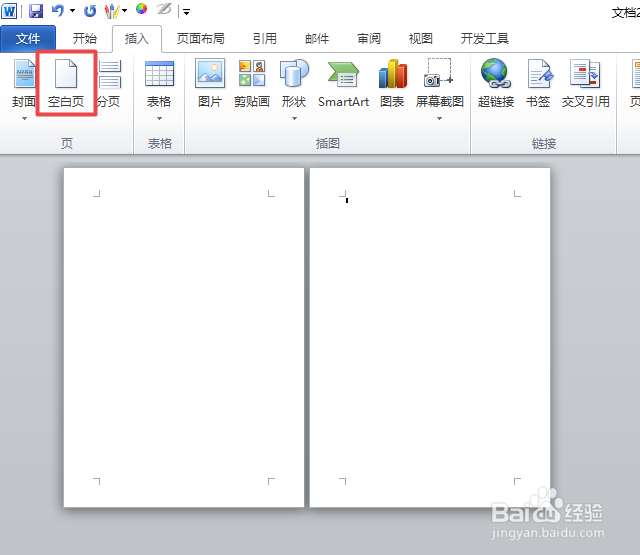Open the 引用 (References) tab
Viewport: 640px width, 555px height.
pos(264,39)
